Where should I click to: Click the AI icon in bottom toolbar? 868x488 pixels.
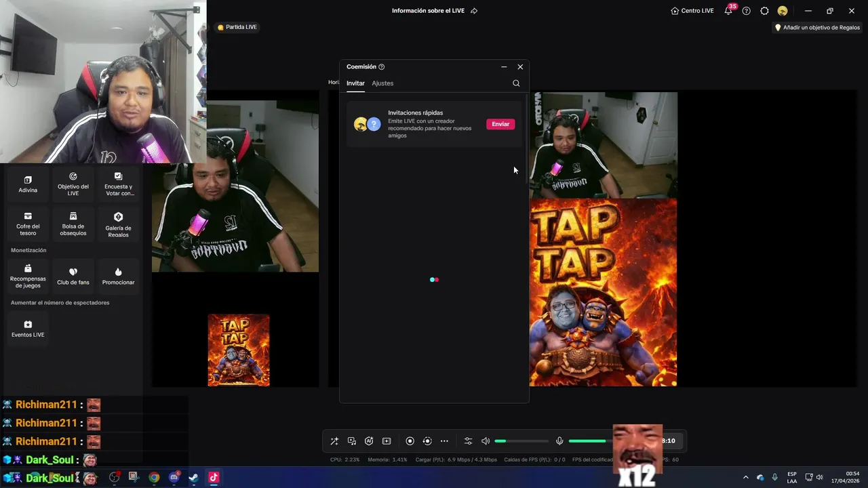tap(369, 441)
